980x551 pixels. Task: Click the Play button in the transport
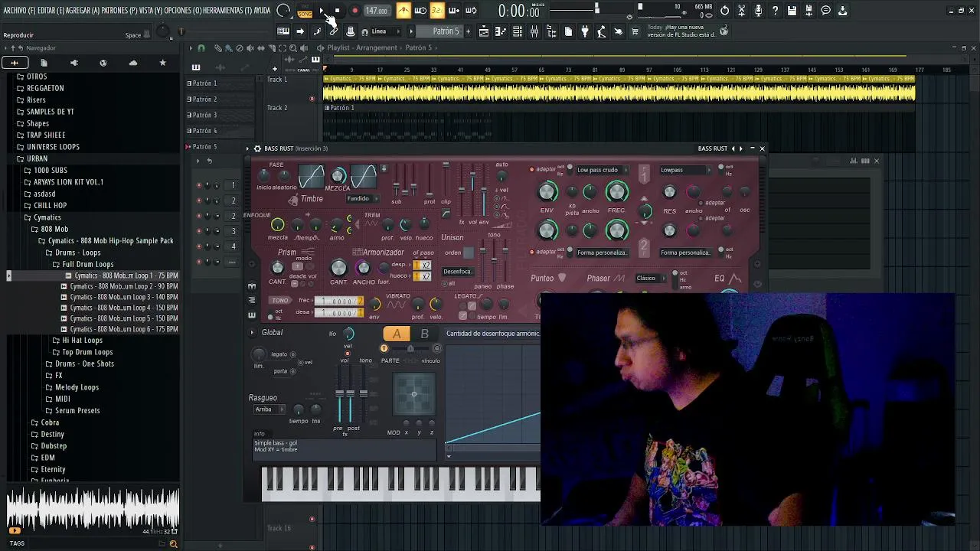click(322, 11)
